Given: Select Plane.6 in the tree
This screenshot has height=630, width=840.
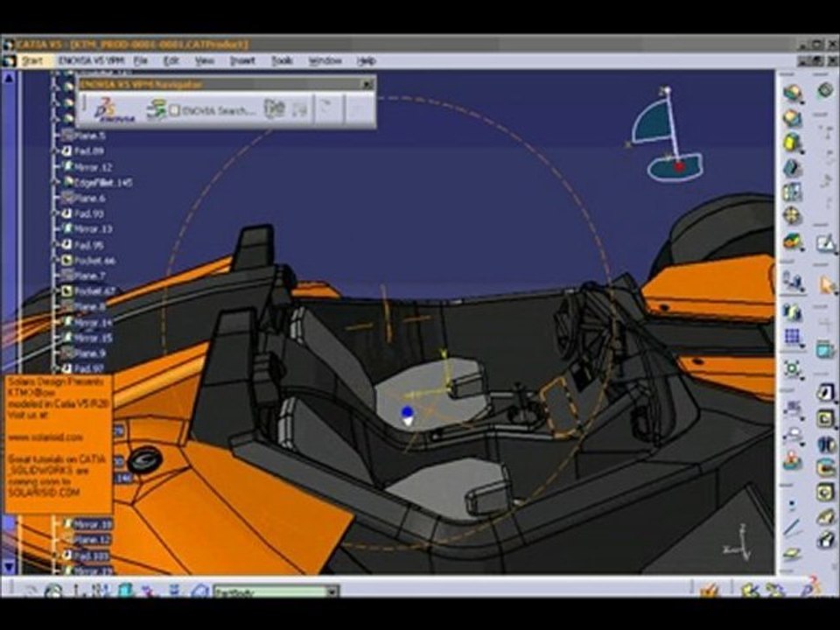Looking at the screenshot, I should 83,199.
